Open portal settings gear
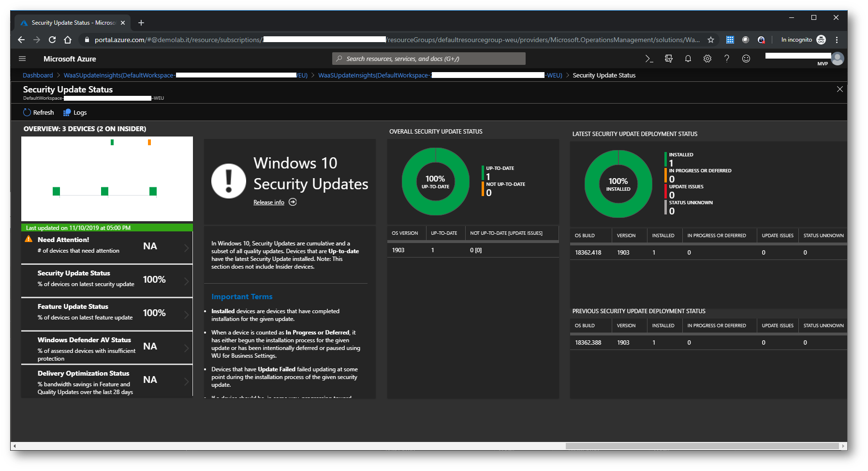This screenshot has height=471, width=868. pyautogui.click(x=707, y=59)
